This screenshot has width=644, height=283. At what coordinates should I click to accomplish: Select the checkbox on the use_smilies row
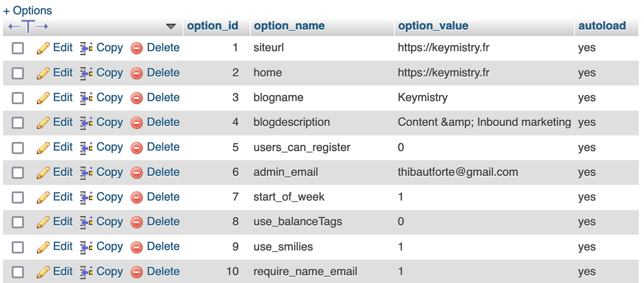point(17,247)
